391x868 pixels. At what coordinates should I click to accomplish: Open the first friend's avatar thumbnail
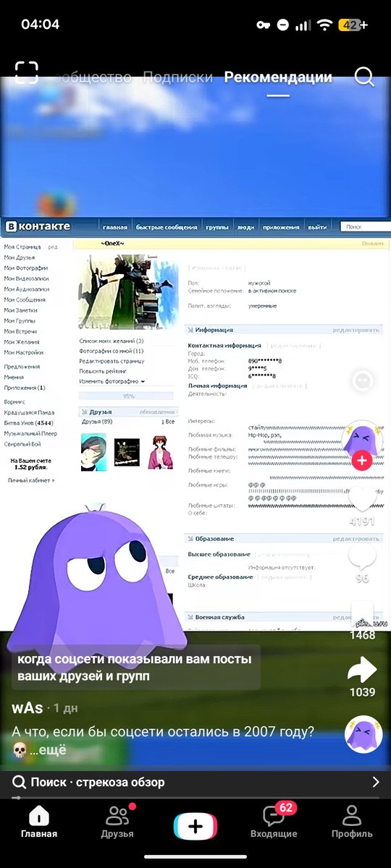pos(93,451)
